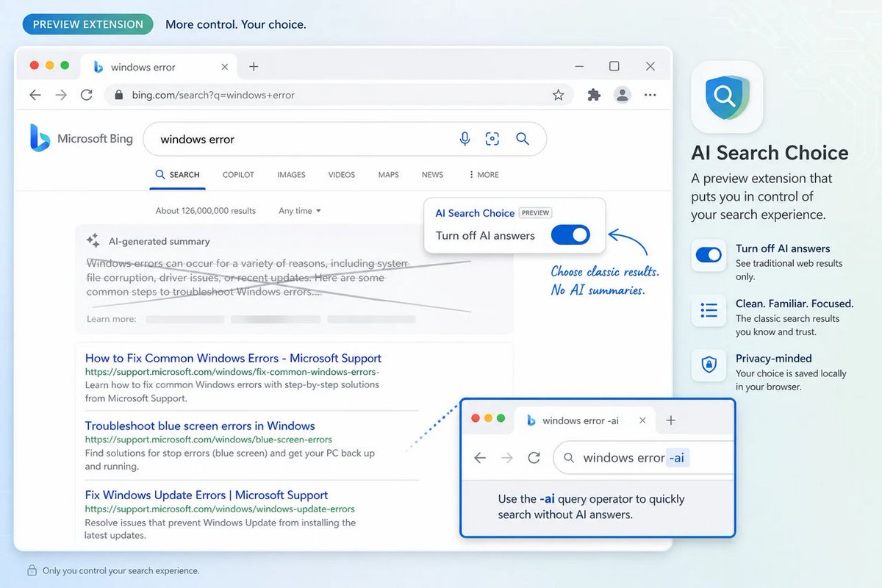Click 'About 126,000,000 results' text

[x=206, y=211]
